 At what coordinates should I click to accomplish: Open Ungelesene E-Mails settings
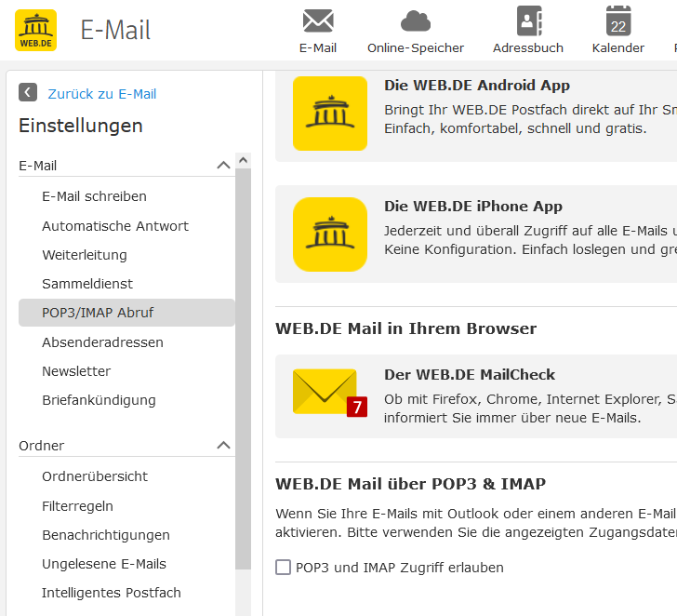coord(104,564)
